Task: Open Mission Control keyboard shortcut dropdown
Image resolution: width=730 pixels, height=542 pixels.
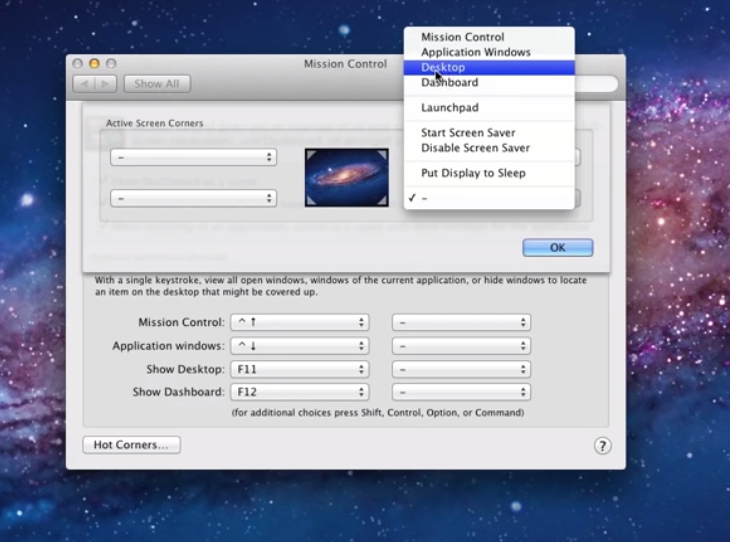Action: point(300,322)
